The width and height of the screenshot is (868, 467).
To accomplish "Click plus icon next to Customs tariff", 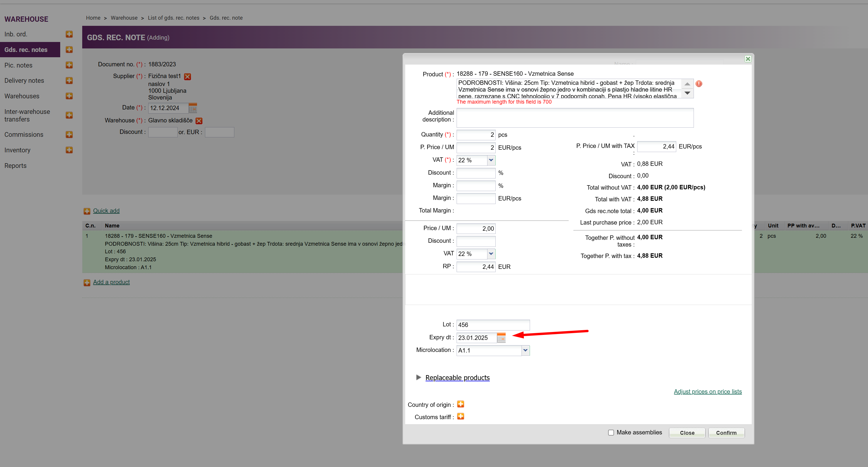I will pos(461,417).
